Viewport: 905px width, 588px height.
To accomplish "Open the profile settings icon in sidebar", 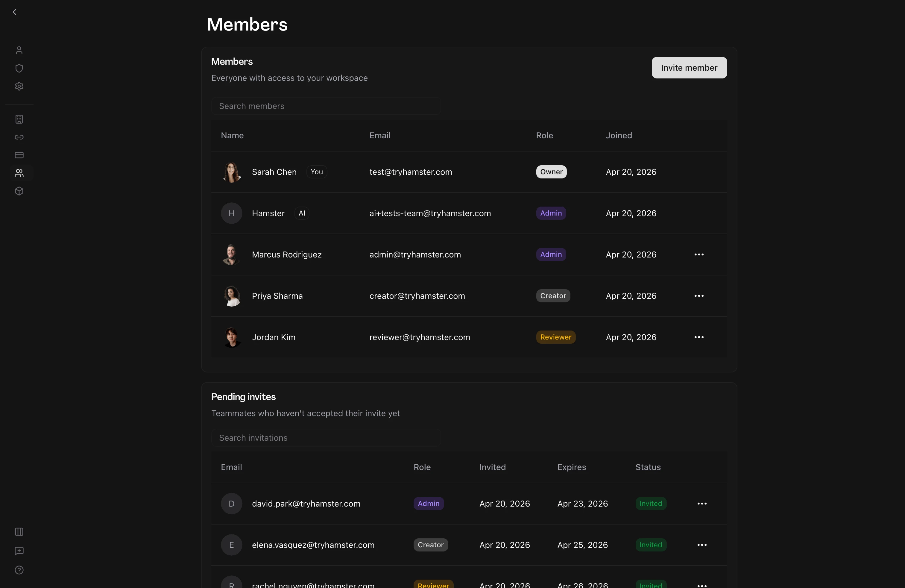I will click(19, 50).
